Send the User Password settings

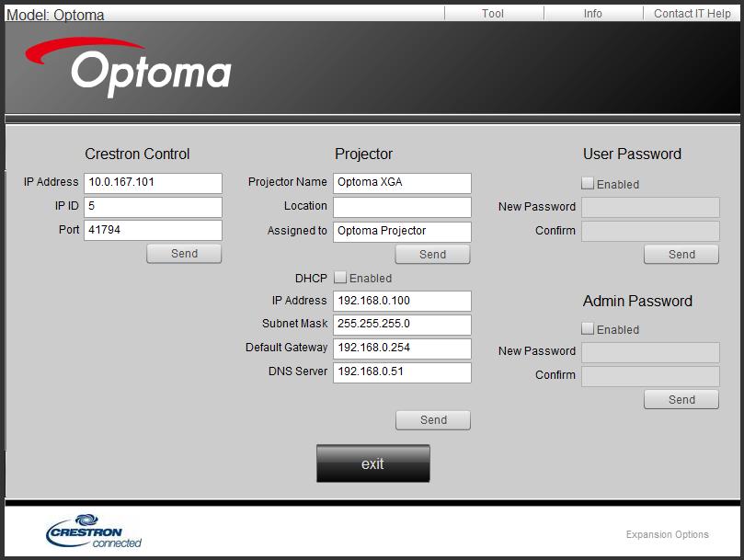click(x=681, y=255)
